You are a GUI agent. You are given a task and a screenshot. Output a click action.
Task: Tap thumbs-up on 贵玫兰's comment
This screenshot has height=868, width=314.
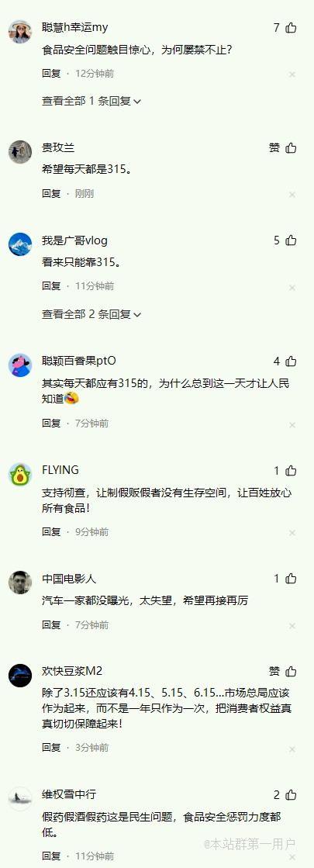[x=291, y=148]
